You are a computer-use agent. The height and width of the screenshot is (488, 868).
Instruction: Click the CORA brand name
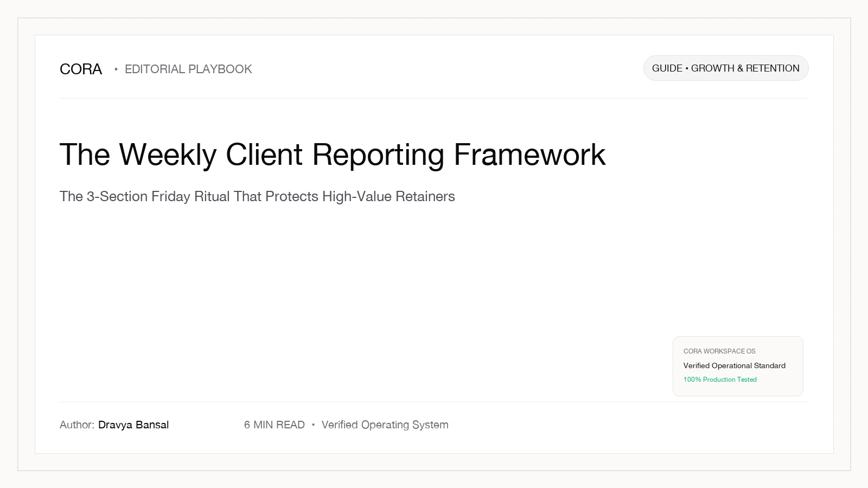81,69
